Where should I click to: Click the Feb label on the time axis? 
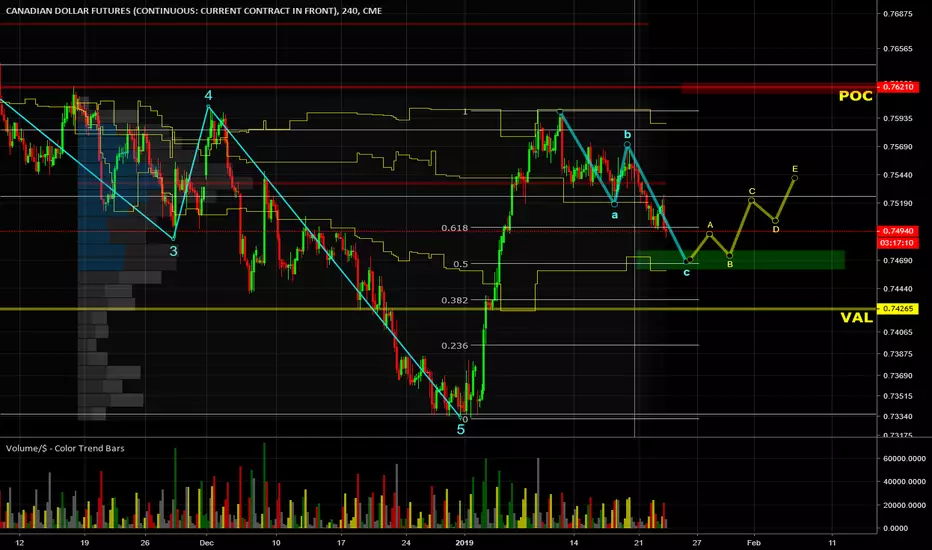[x=754, y=542]
